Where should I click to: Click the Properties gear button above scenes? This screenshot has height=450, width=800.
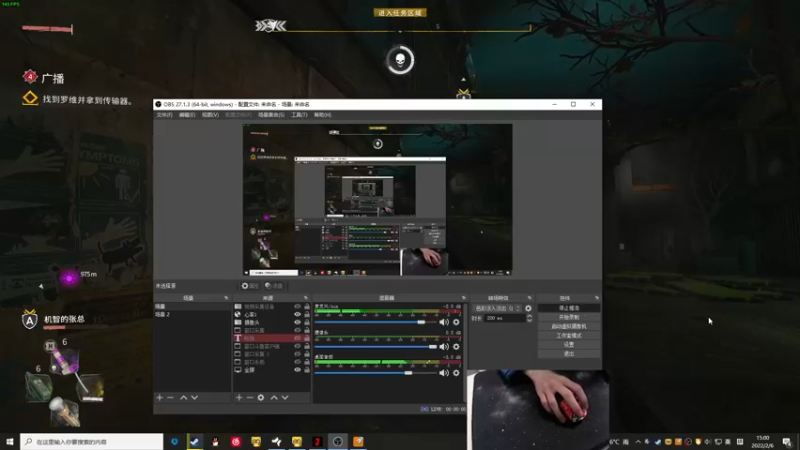250,286
